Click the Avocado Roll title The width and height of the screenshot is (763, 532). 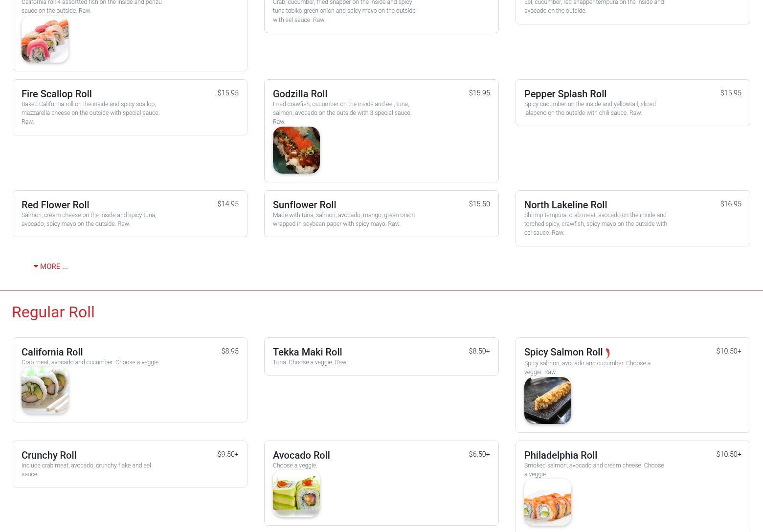tap(301, 455)
